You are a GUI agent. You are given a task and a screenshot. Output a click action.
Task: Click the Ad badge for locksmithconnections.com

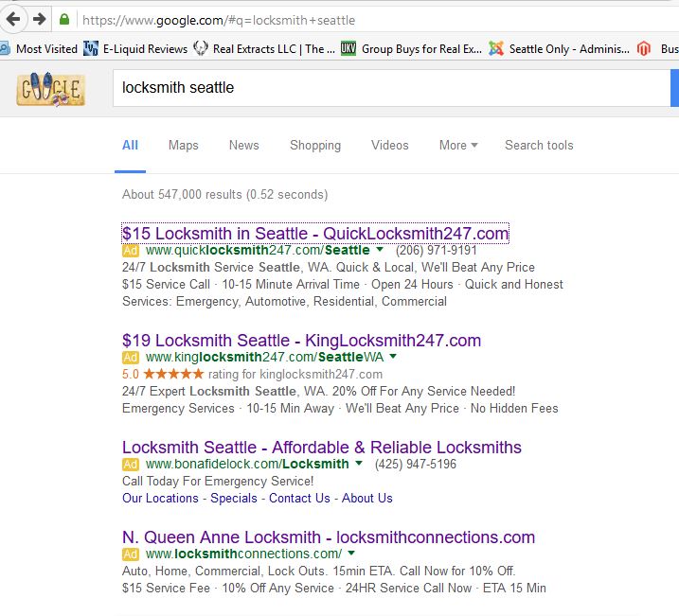pos(131,554)
